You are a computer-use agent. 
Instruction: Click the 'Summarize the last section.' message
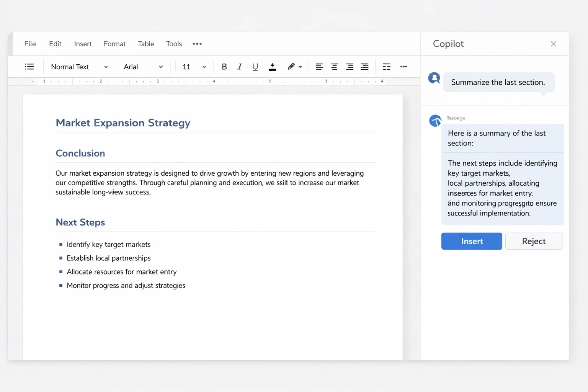click(498, 82)
